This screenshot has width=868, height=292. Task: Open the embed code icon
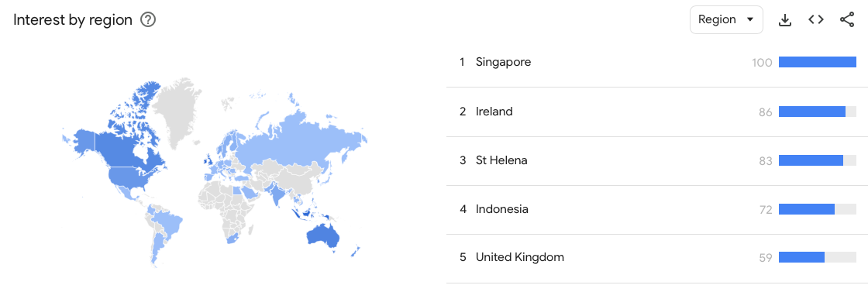[816, 20]
